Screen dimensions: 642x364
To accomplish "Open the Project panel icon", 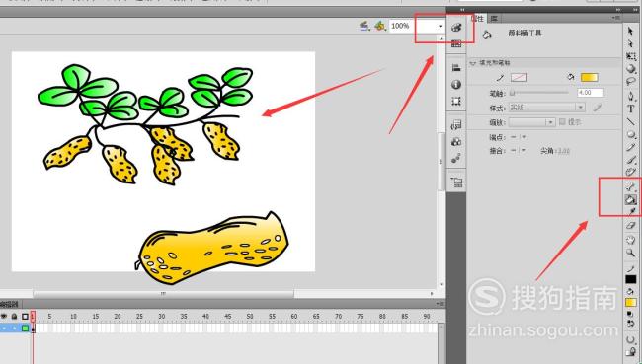I will [456, 182].
